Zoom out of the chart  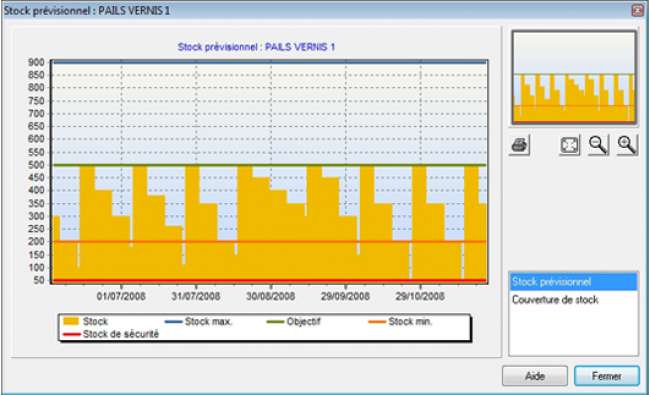[598, 145]
